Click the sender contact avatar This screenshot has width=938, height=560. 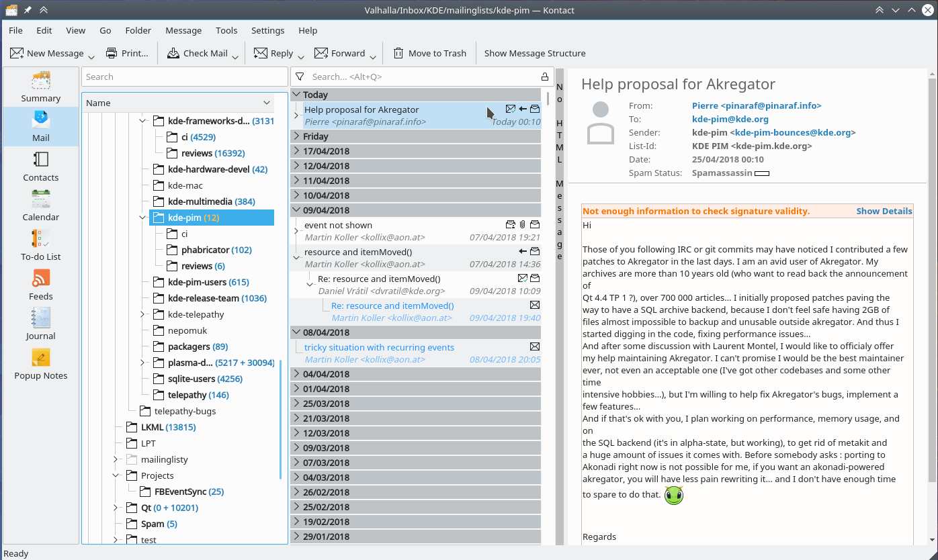coord(601,123)
